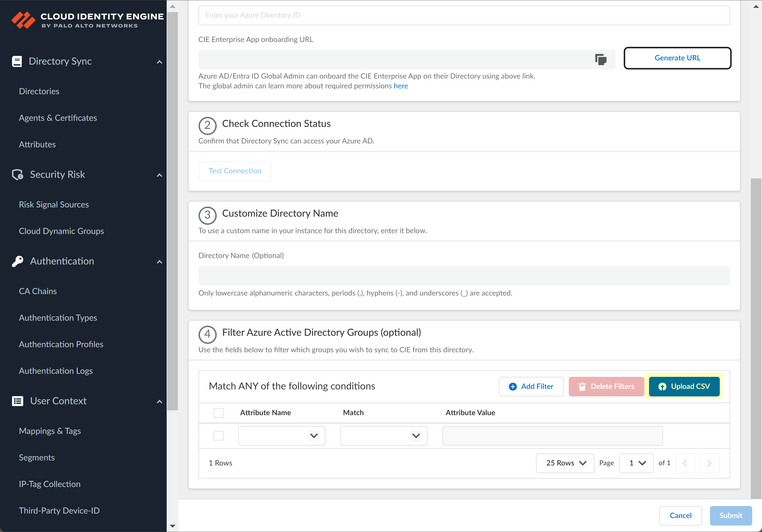Click the Directory Name input field
Screen dimensions: 762x532
click(x=464, y=275)
